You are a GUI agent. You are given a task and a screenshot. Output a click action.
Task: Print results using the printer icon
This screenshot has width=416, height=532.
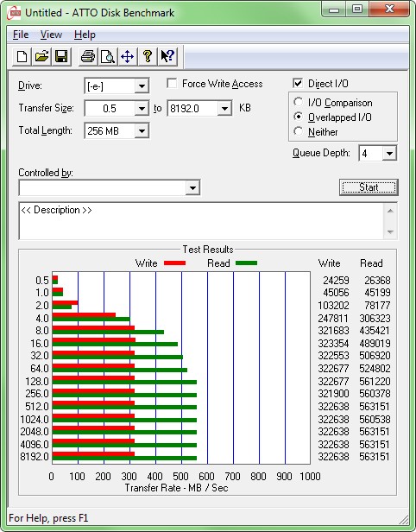88,56
